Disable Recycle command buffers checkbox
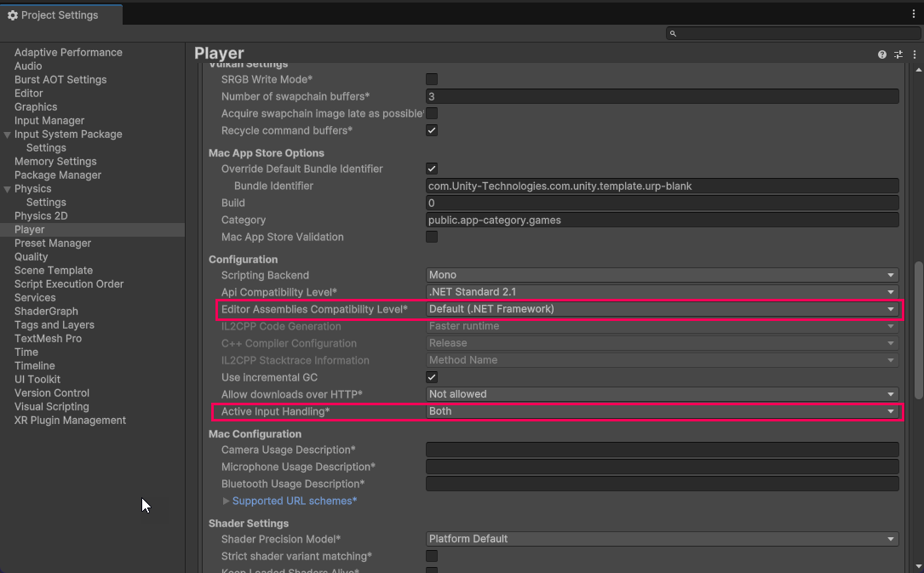The image size is (924, 573). point(432,130)
